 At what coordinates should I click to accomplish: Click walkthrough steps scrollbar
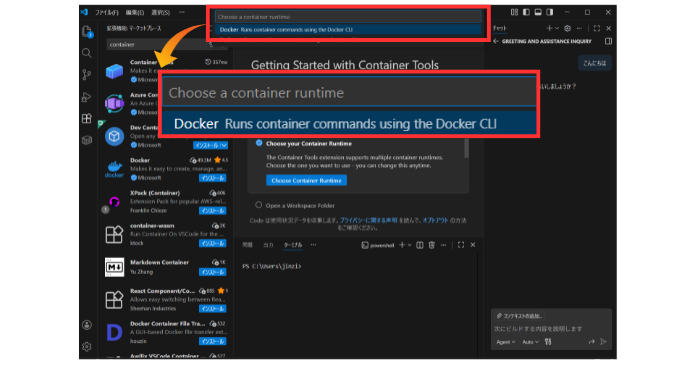click(x=466, y=149)
